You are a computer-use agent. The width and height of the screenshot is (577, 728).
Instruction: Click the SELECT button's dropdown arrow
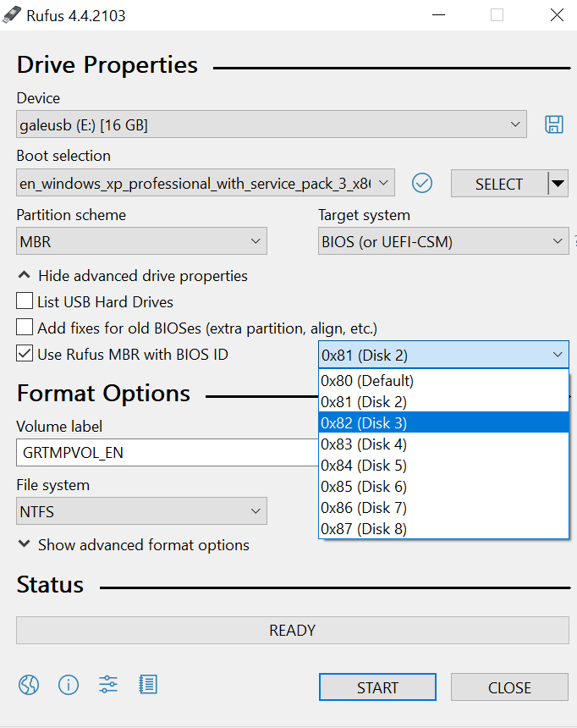558,184
